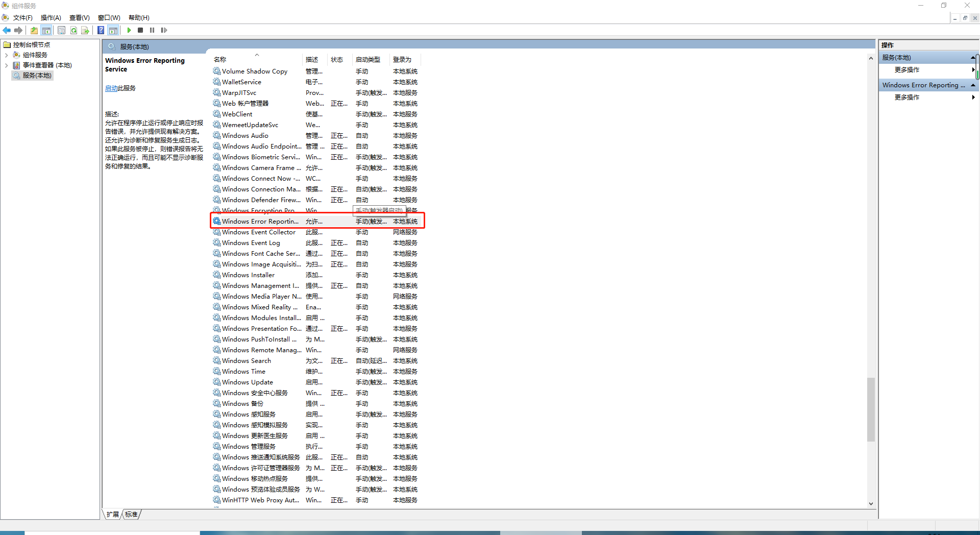This screenshot has height=535, width=980.
Task: Select the Windows Biometric Service row
Action: point(316,157)
